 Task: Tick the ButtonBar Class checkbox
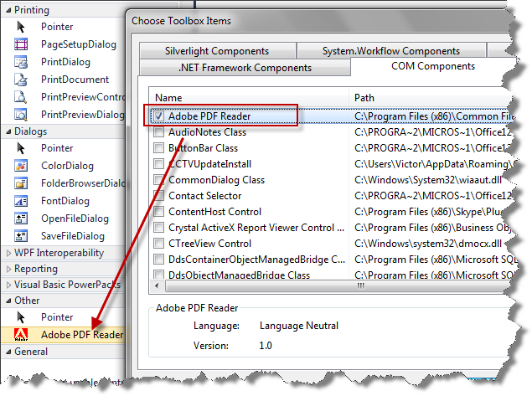pyautogui.click(x=158, y=148)
